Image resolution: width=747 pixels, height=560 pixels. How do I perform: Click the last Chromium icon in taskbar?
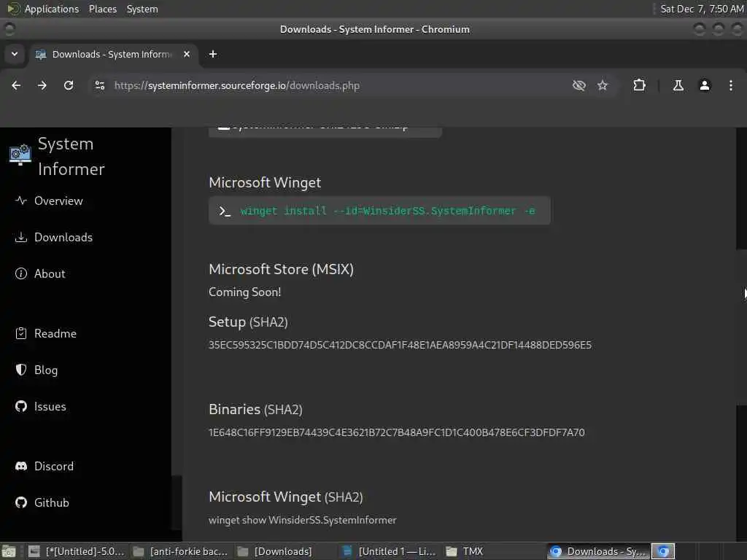tap(663, 551)
